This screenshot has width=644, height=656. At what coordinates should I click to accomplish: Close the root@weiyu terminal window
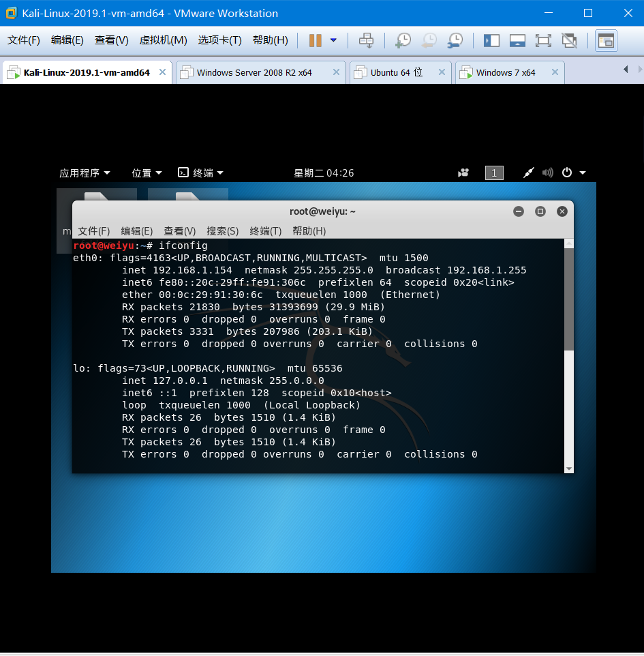click(x=562, y=211)
